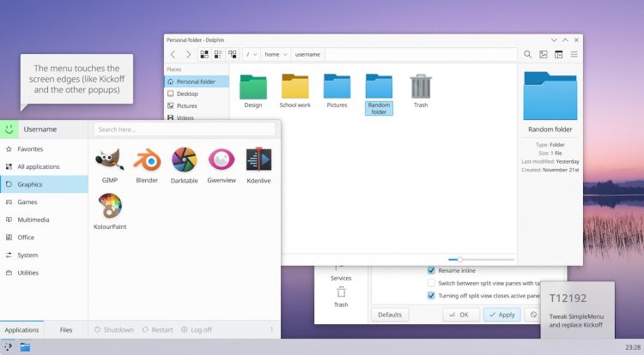Viewport: 644px width, 355px height.
Task: Expand the home breadcrumb dropdown arrow
Action: click(285, 55)
